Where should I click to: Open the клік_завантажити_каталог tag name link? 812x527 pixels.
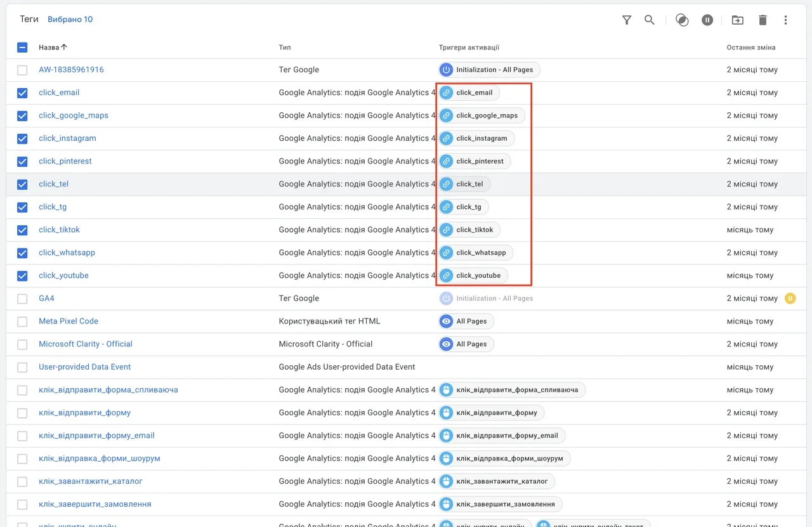91,481
